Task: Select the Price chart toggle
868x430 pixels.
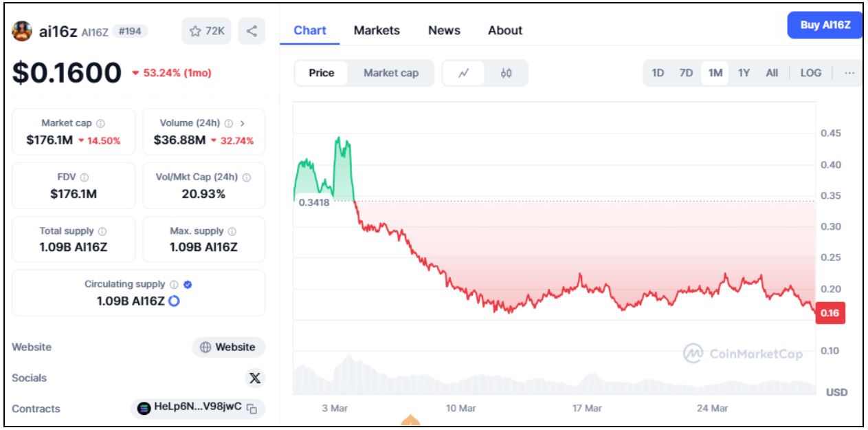Action: [322, 73]
